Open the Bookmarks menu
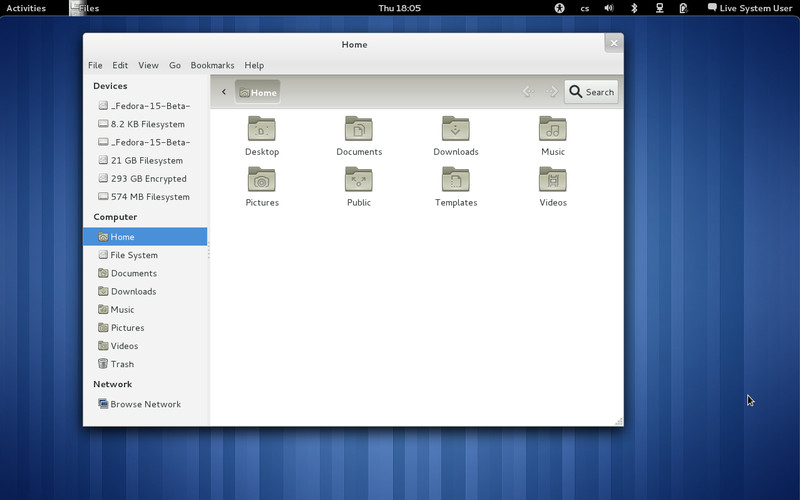 coord(212,65)
